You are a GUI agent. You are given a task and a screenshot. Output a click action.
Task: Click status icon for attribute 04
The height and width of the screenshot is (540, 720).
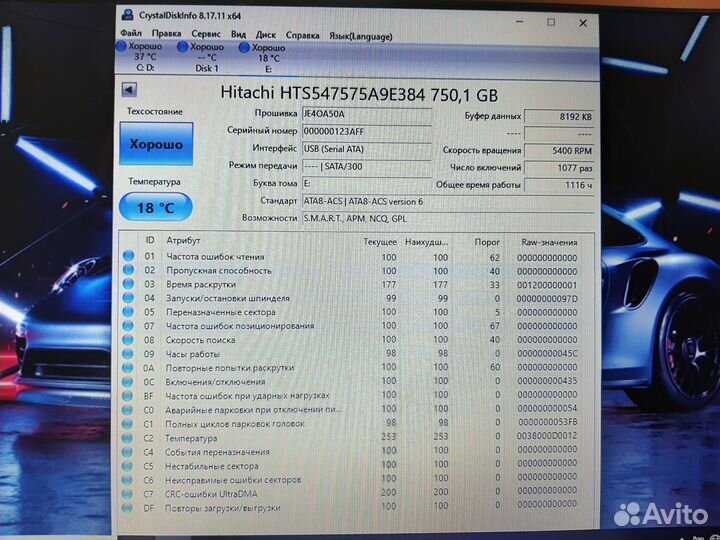coord(129,298)
